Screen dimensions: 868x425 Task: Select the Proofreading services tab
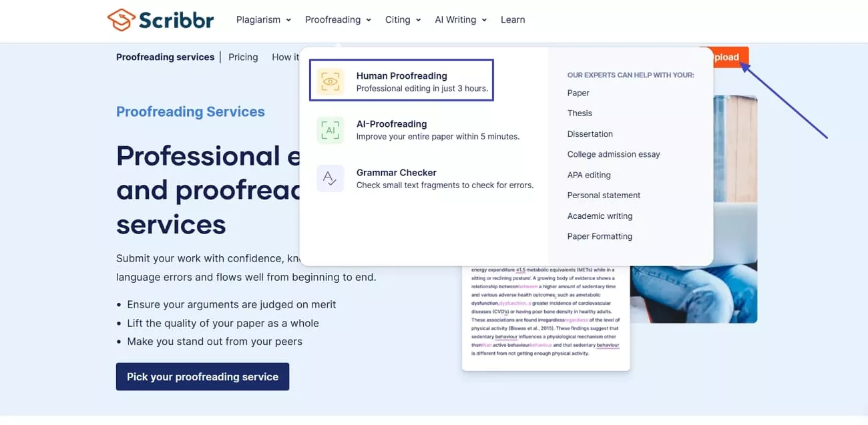165,57
